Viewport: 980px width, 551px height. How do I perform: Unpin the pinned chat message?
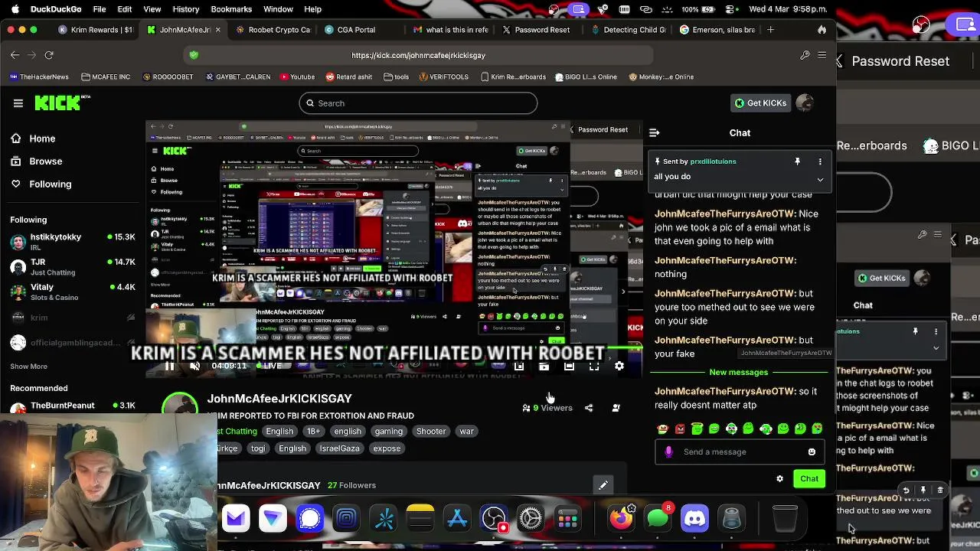(x=797, y=161)
